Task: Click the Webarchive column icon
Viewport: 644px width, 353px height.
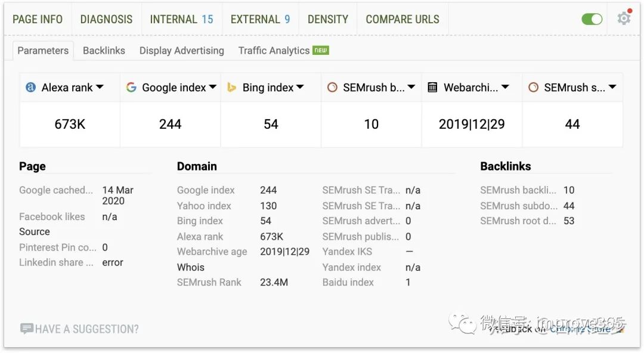Action: (x=432, y=87)
